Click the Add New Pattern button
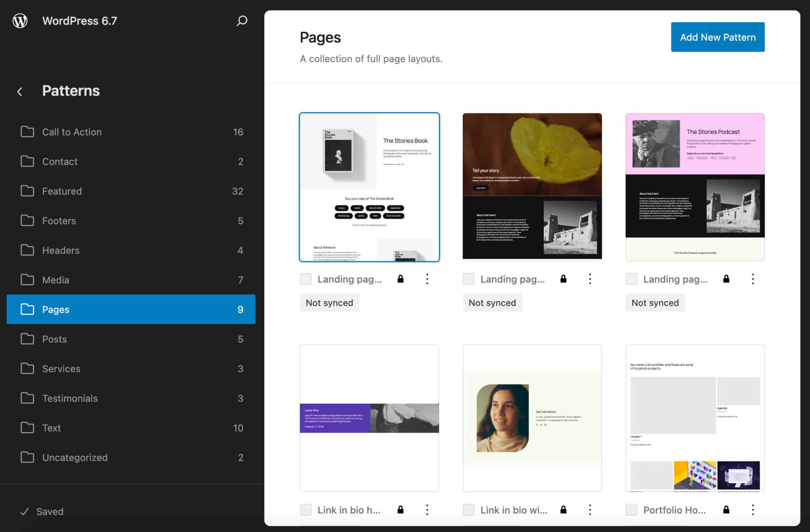 tap(717, 37)
